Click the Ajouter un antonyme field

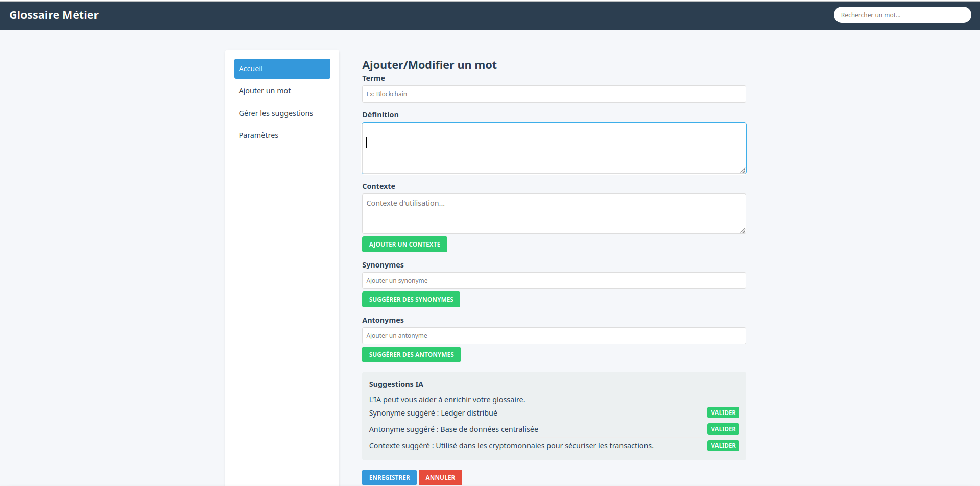point(554,336)
